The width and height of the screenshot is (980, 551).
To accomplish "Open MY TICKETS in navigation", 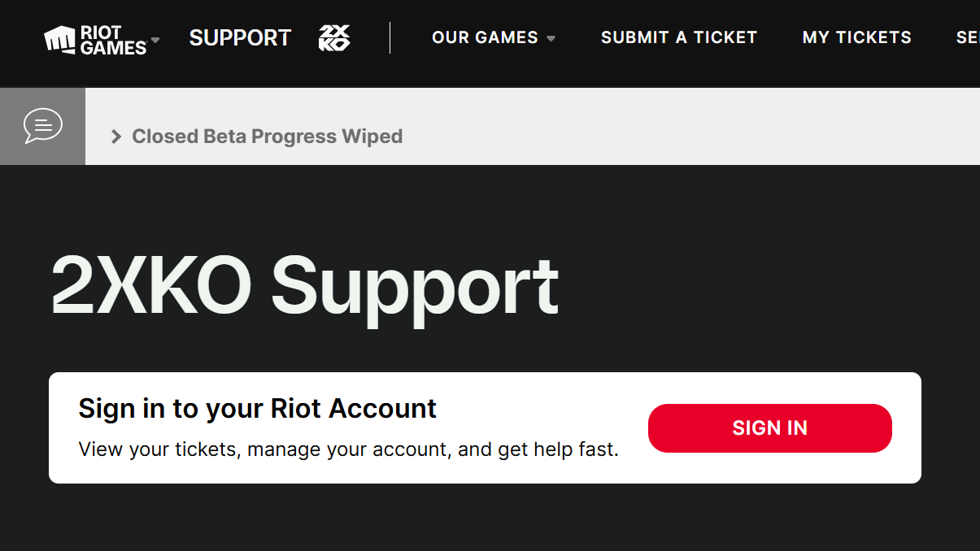I will [x=856, y=37].
